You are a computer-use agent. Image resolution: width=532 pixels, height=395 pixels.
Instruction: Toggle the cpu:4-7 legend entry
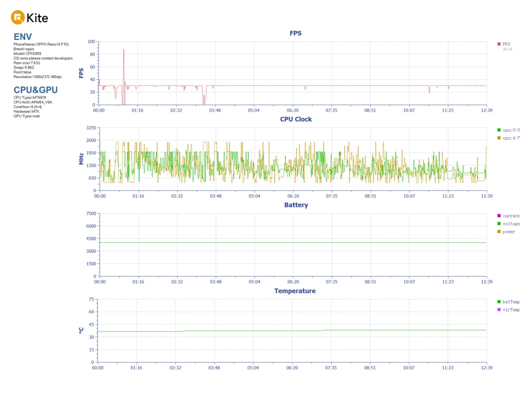[509, 138]
